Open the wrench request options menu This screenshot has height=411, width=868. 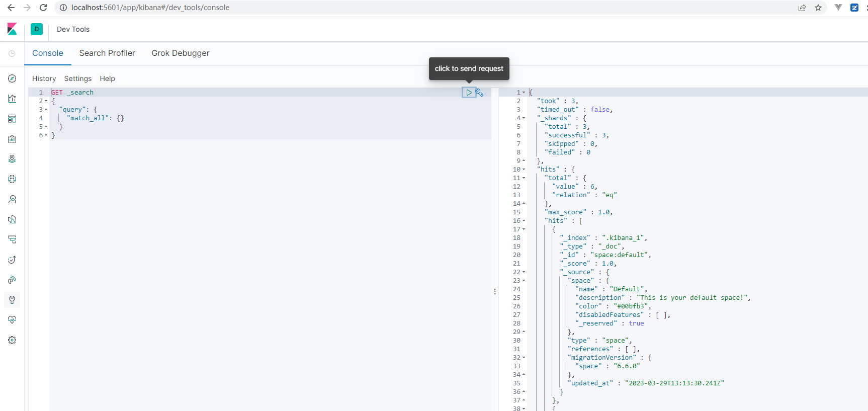tap(479, 93)
